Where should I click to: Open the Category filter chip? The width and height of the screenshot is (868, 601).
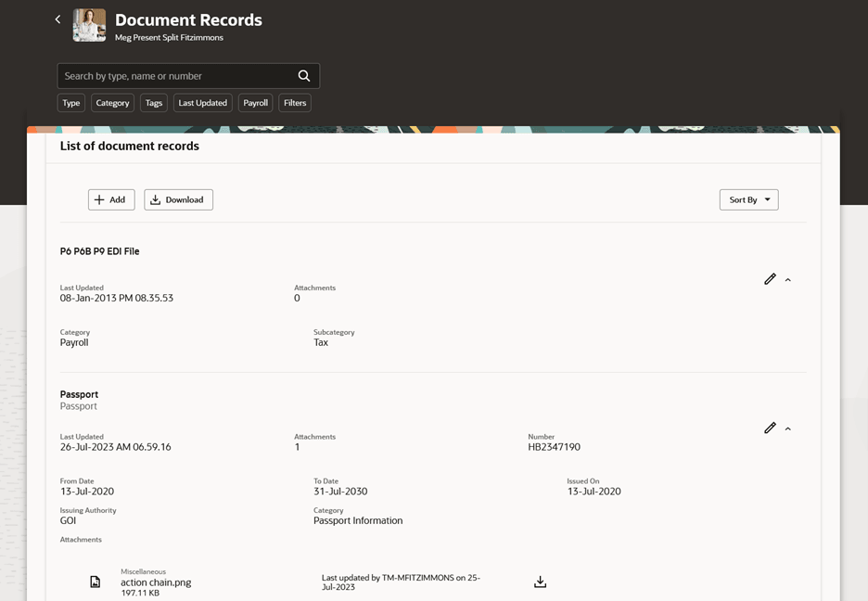point(112,103)
